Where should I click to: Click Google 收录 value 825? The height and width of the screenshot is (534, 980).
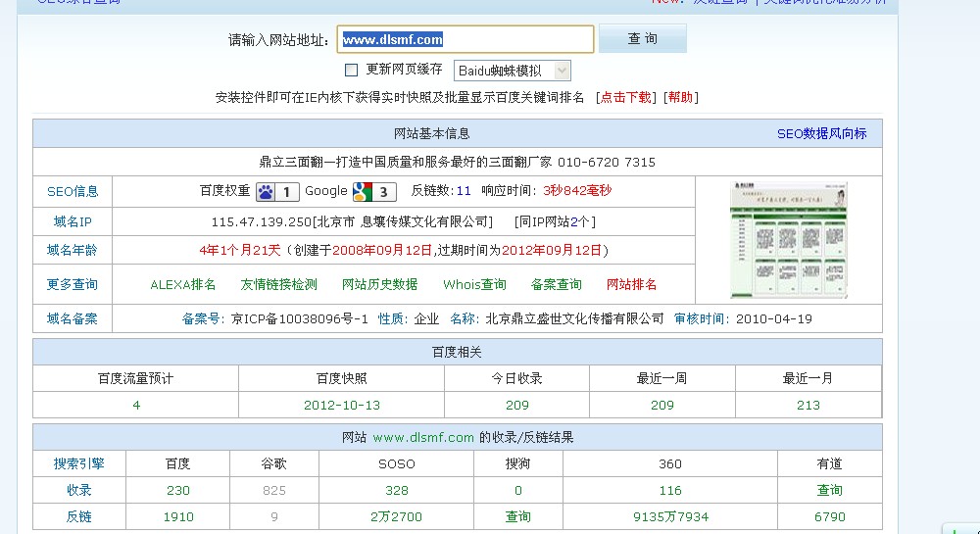click(x=274, y=491)
